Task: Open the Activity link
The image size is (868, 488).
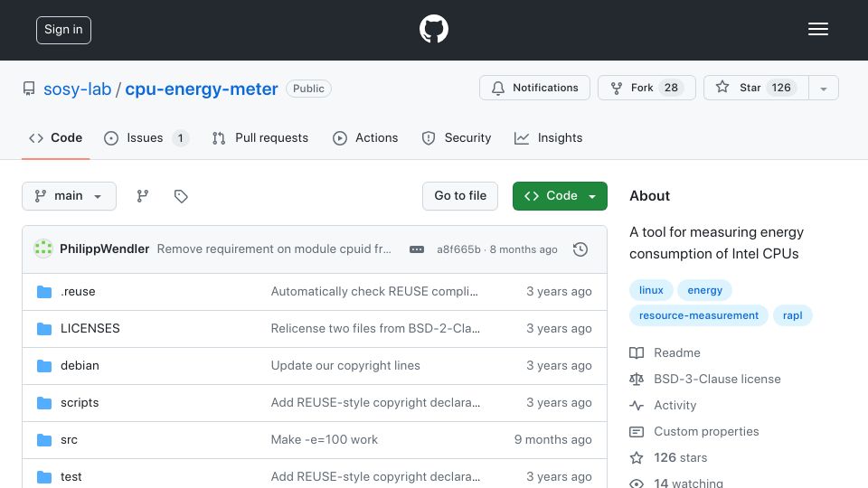Action: [675, 406]
